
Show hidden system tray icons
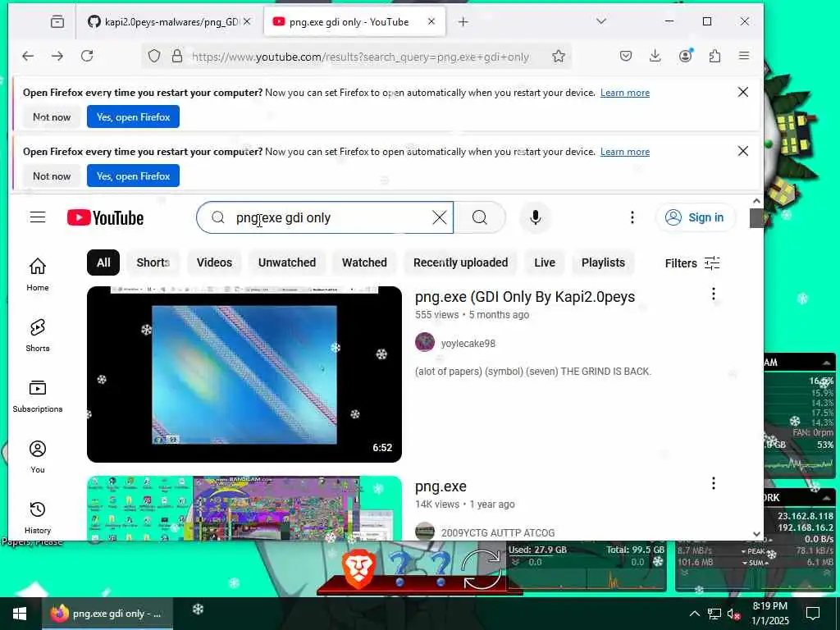[x=694, y=614]
